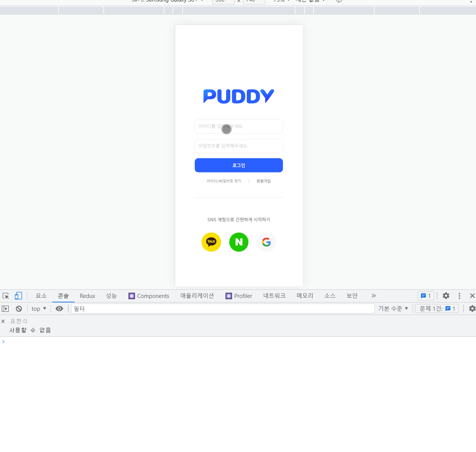Open the 요소 (Elements) tab
Image resolution: width=476 pixels, height=452 pixels.
41,296
